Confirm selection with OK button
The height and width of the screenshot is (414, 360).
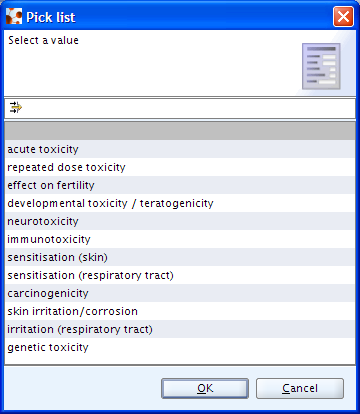click(205, 388)
